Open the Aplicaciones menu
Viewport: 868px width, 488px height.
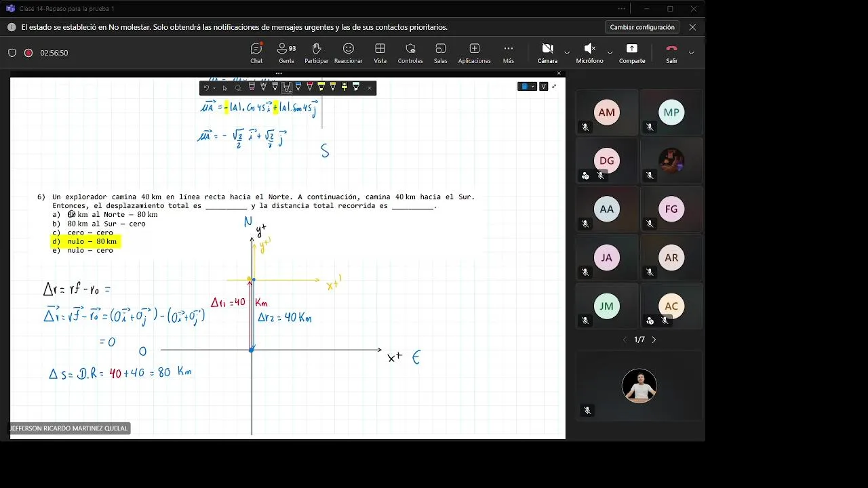[x=475, y=53]
